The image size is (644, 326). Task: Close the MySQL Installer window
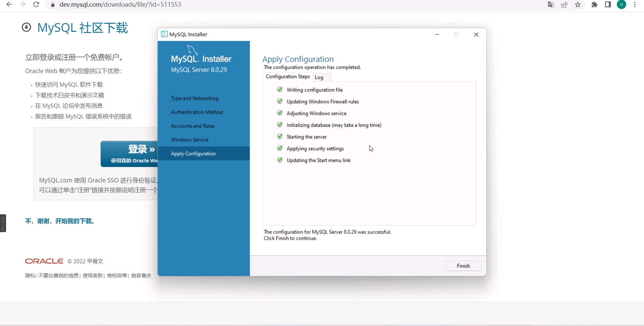(476, 35)
